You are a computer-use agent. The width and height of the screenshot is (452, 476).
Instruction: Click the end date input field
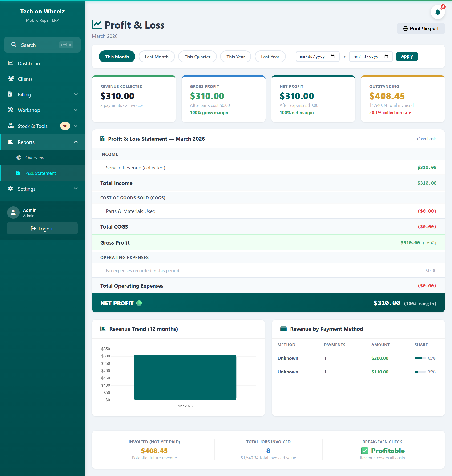(371, 56)
